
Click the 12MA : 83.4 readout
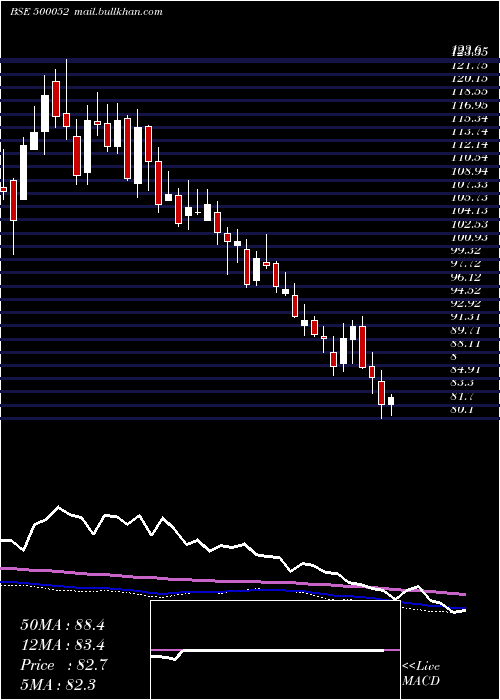pyautogui.click(x=62, y=645)
